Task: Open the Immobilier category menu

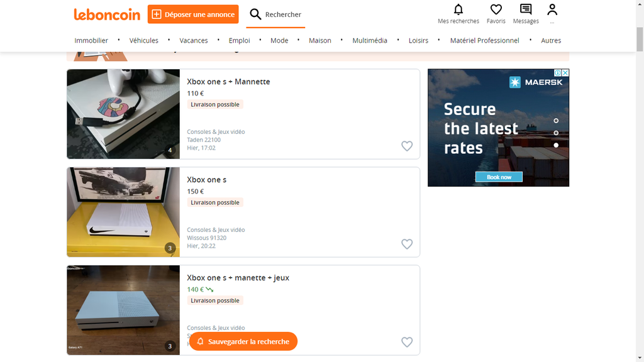Action: tap(91, 40)
